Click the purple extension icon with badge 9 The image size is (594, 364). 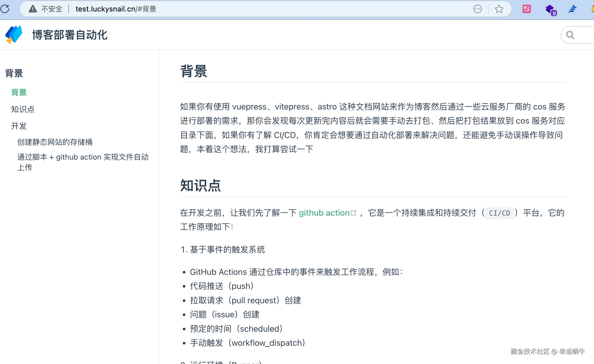550,9
